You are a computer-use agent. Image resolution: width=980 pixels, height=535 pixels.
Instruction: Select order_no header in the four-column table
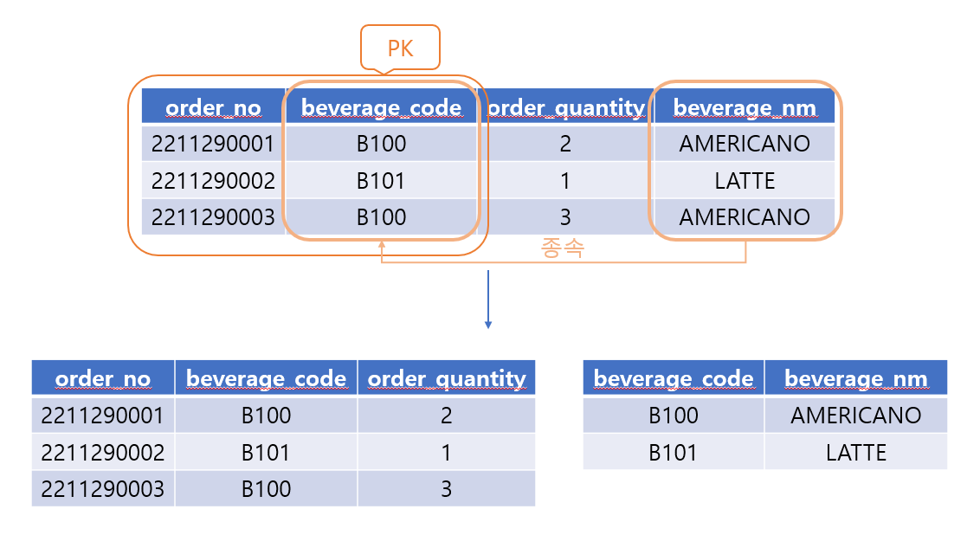point(213,107)
